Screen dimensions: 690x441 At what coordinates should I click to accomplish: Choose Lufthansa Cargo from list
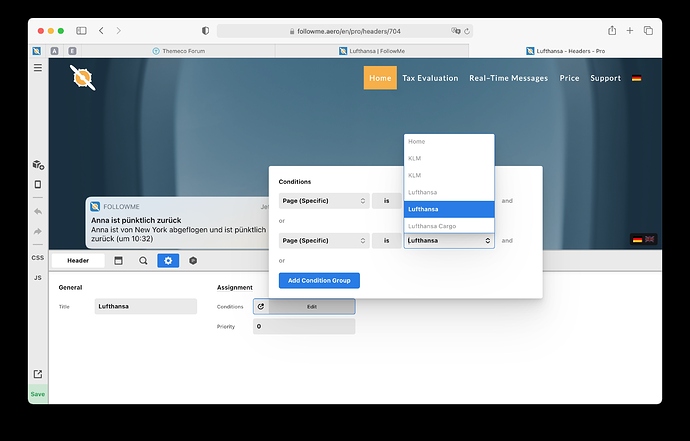[449, 226]
